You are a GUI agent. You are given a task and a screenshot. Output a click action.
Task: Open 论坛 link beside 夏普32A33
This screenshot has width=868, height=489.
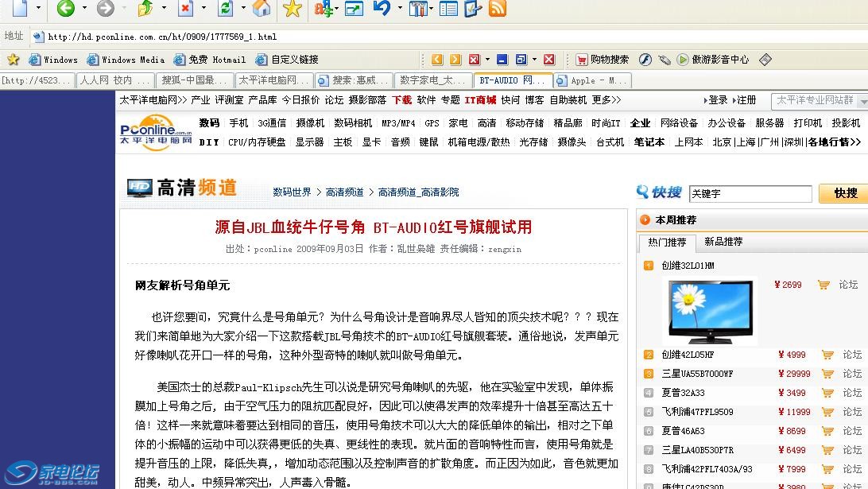(852, 393)
